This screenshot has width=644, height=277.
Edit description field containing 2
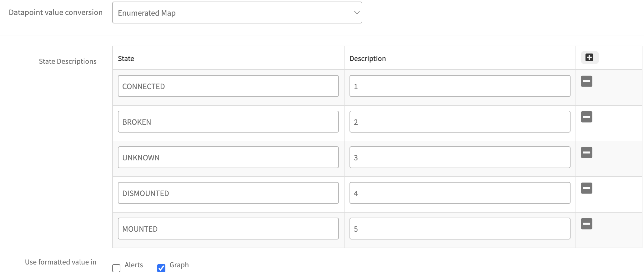tap(460, 122)
